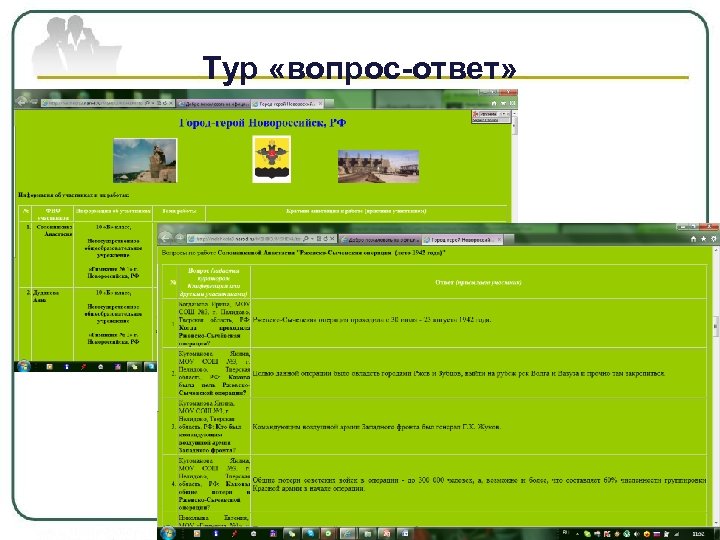Click the Forward arrow in the front browser window
Screen dimensions: 720x540
coord(180,238)
